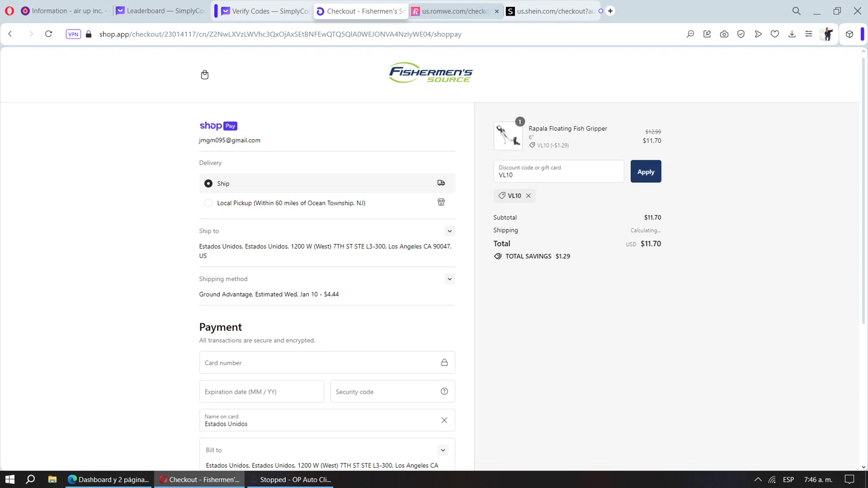Screen dimensions: 868x488
Task: Click the Name on card field
Action: tap(327, 420)
